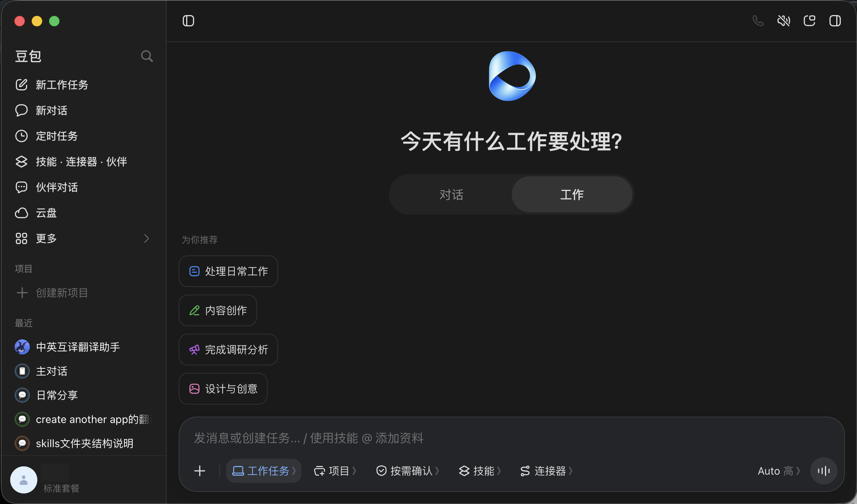
Task: Switch to the 对话 tab
Action: coord(451,194)
